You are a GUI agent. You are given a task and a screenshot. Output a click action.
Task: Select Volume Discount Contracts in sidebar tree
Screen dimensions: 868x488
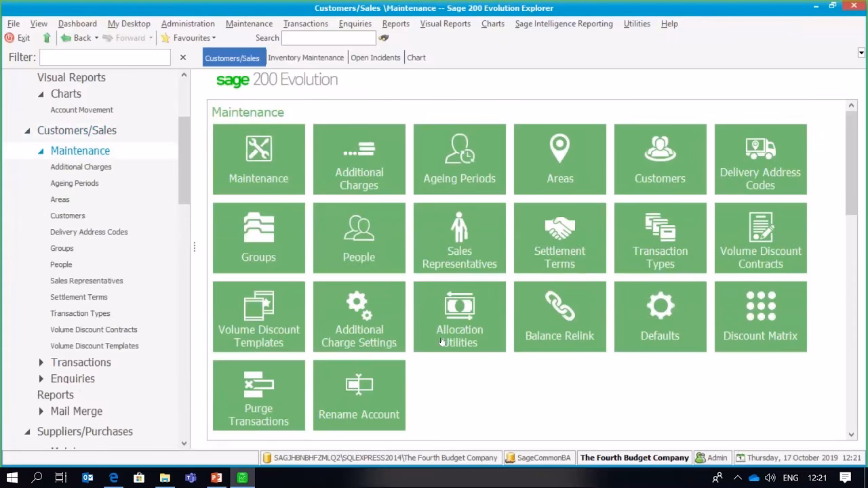(94, 329)
